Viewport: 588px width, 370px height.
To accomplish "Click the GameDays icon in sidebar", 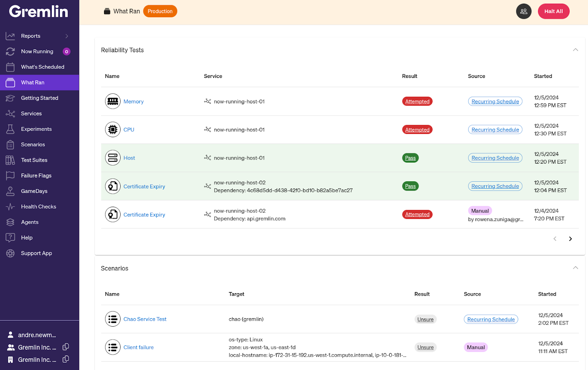I will pos(10,191).
